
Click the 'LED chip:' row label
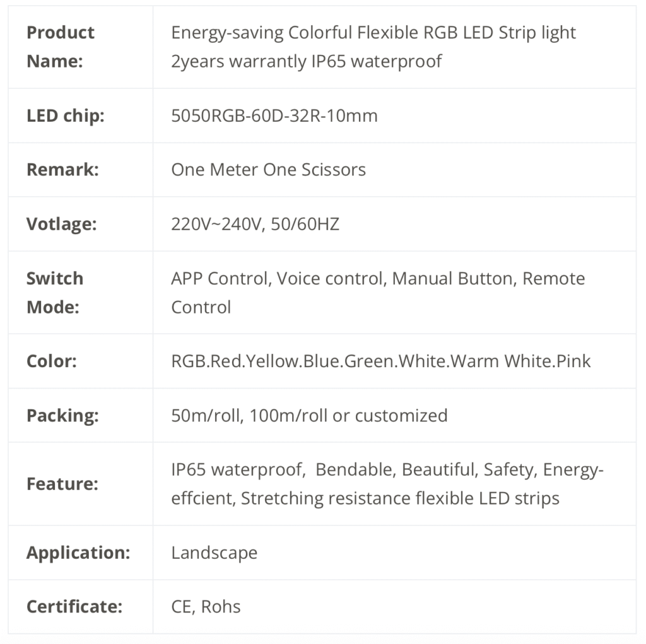[x=65, y=115]
